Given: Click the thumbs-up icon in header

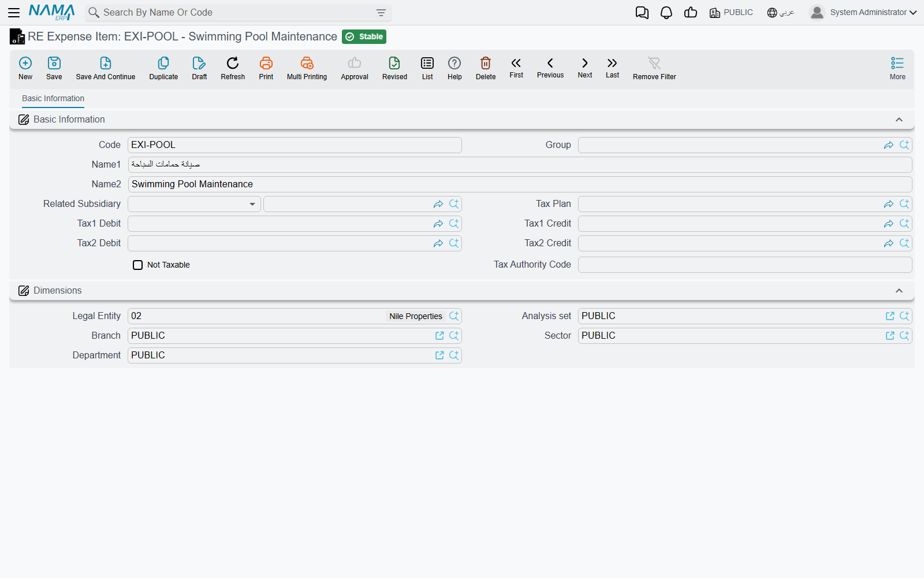Looking at the screenshot, I should 691,13.
